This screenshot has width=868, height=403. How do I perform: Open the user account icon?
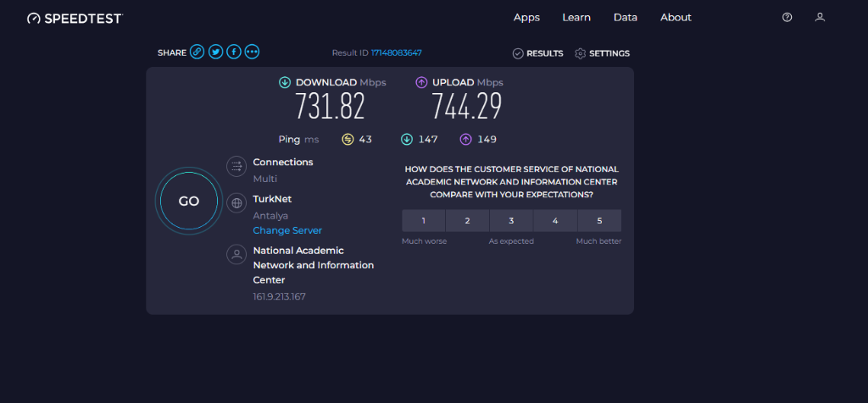820,17
